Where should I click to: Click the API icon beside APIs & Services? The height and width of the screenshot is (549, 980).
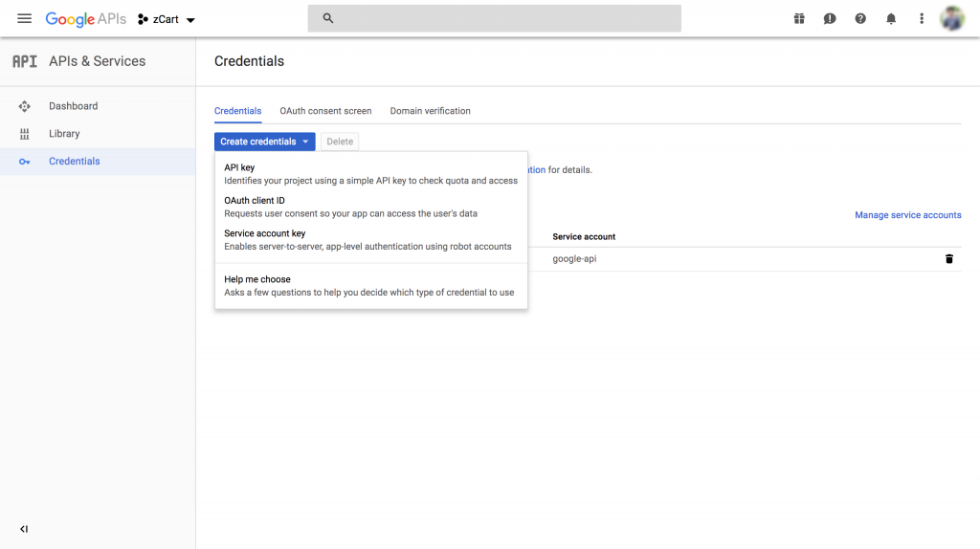25,61
